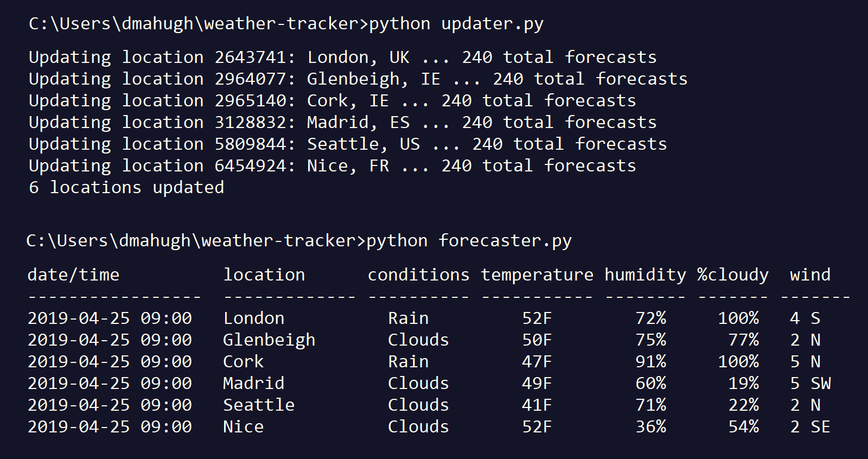This screenshot has height=459, width=868.
Task: Click the '%cloudy' column header
Action: tap(733, 276)
